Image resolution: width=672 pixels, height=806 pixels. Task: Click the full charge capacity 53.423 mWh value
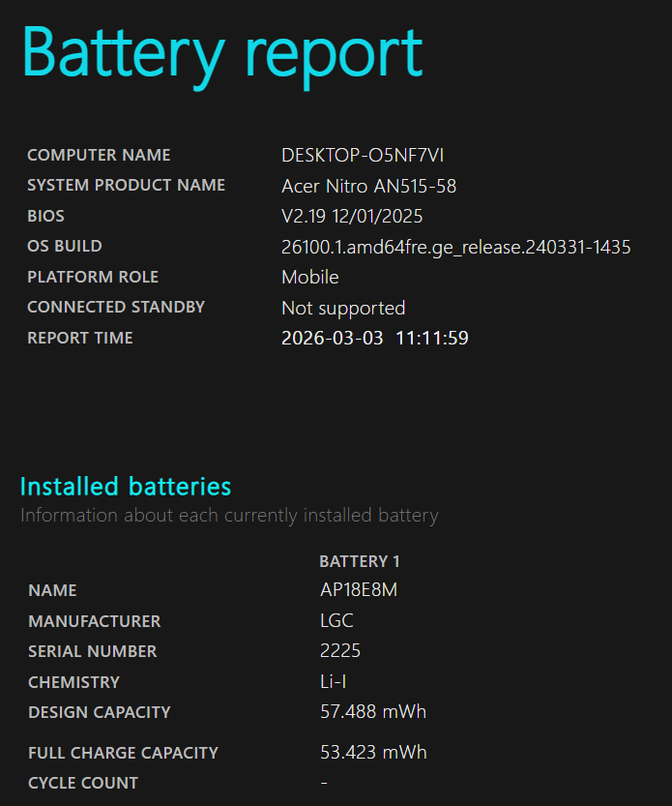click(372, 752)
